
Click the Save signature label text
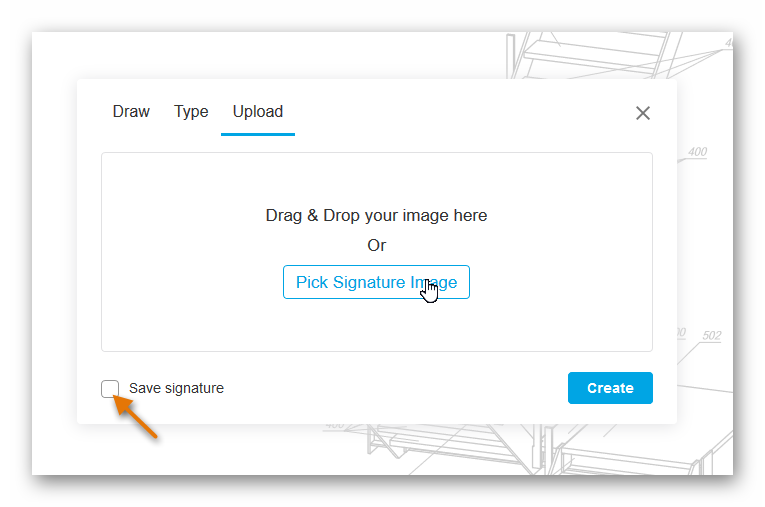[176, 388]
